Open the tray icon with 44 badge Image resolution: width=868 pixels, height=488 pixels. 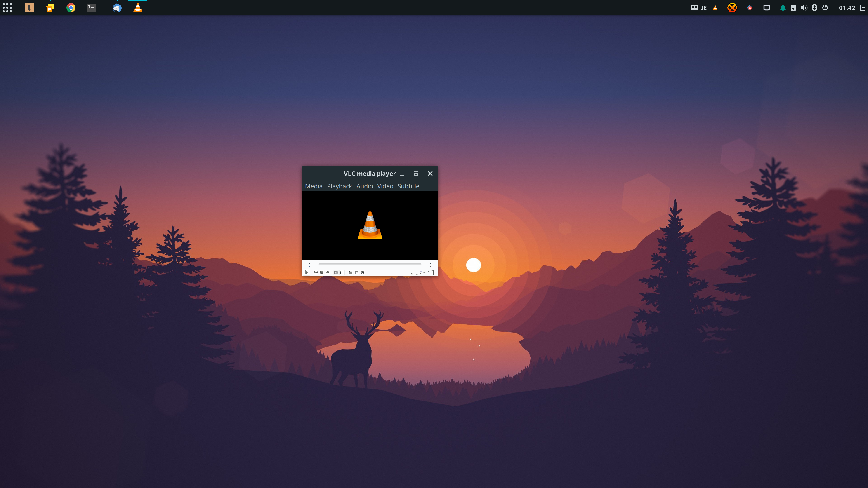(750, 8)
